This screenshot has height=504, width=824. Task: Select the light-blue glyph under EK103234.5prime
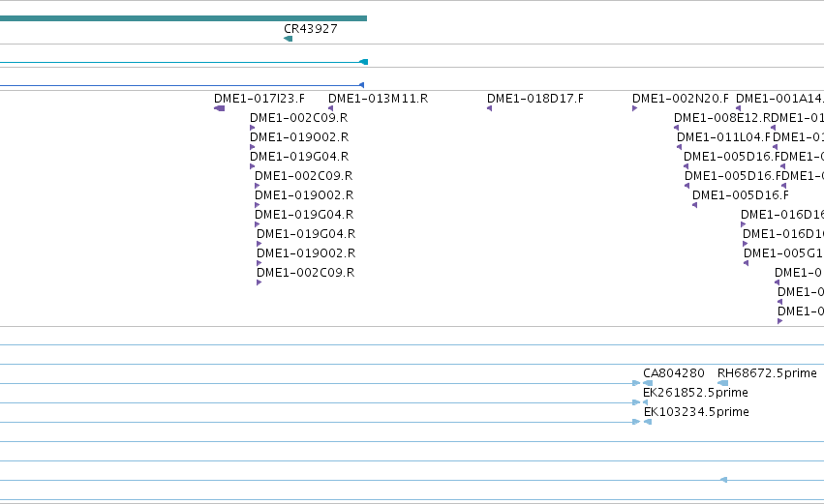click(x=648, y=422)
